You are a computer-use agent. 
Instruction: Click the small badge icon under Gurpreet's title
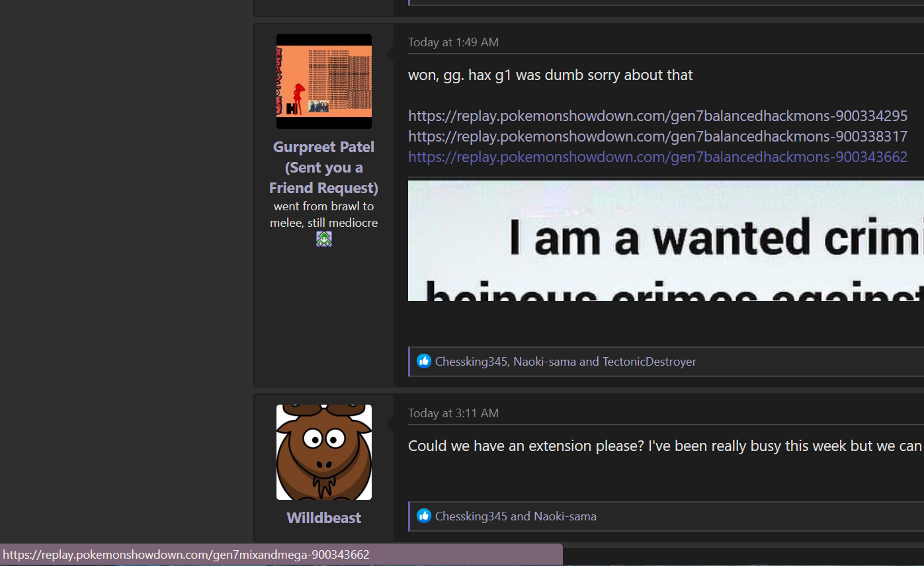pyautogui.click(x=324, y=239)
